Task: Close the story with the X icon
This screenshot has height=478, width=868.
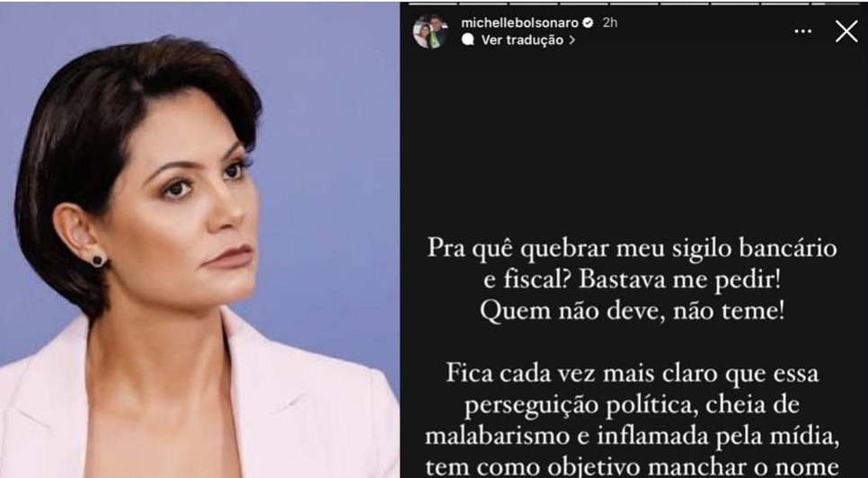Action: click(x=846, y=31)
